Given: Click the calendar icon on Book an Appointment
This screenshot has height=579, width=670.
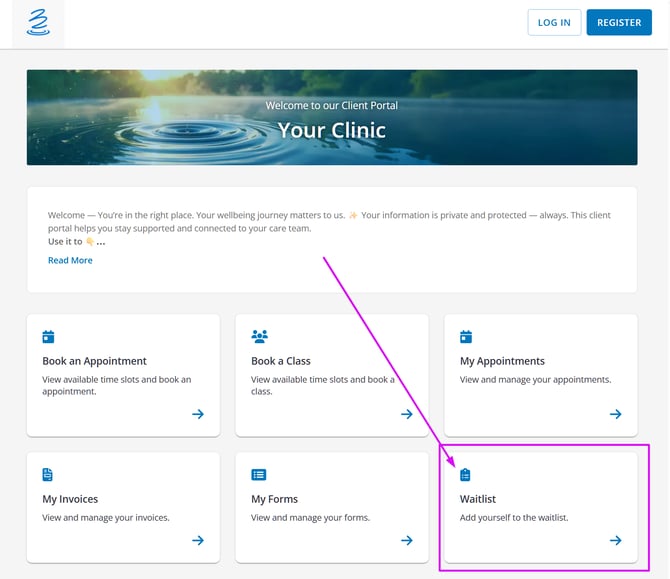Looking at the screenshot, I should pyautogui.click(x=48, y=337).
